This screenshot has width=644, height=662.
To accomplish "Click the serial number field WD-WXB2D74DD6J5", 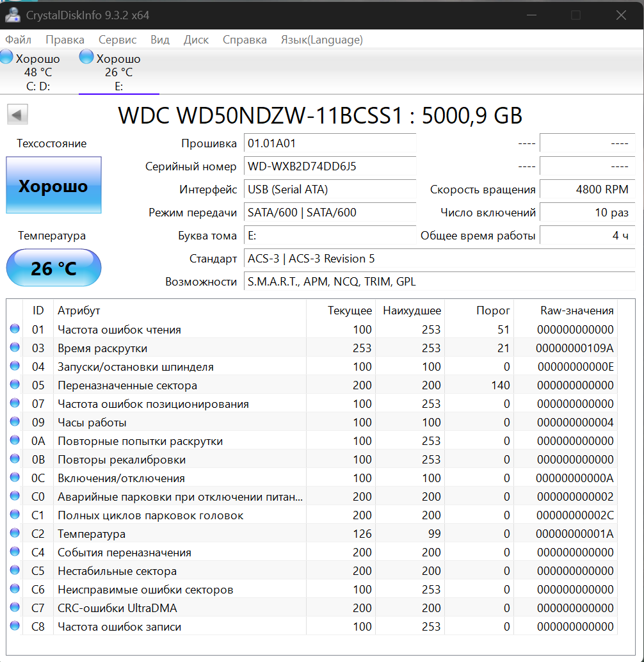I will pyautogui.click(x=330, y=166).
